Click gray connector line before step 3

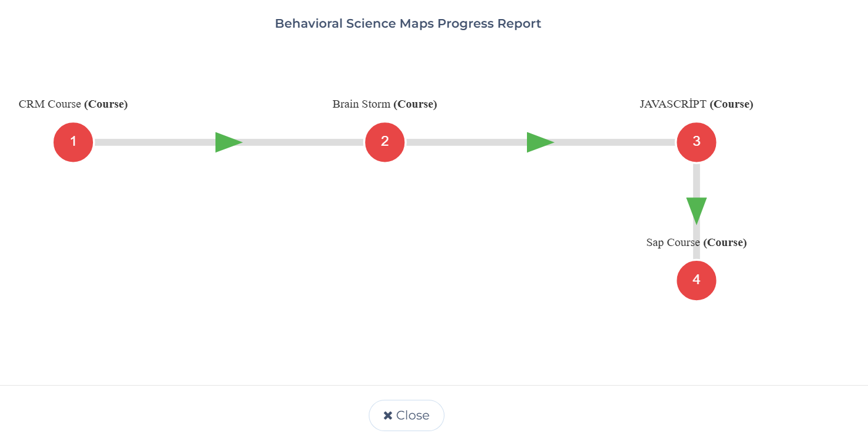coord(614,142)
